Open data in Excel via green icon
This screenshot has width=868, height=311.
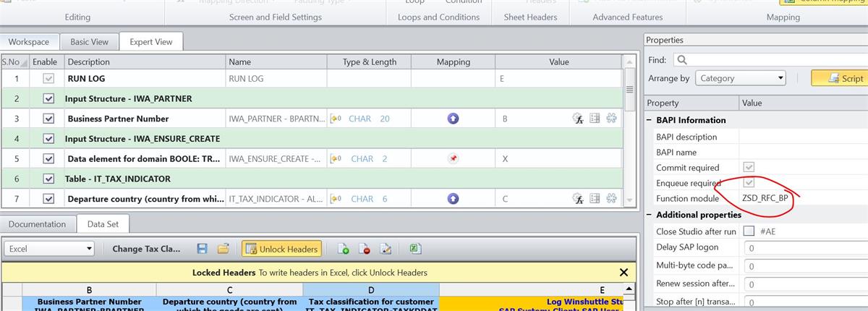coord(416,249)
